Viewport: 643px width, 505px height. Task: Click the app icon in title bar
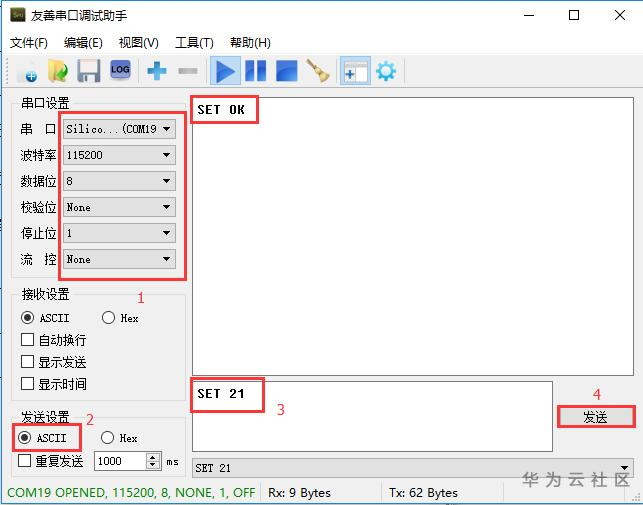pyautogui.click(x=18, y=15)
